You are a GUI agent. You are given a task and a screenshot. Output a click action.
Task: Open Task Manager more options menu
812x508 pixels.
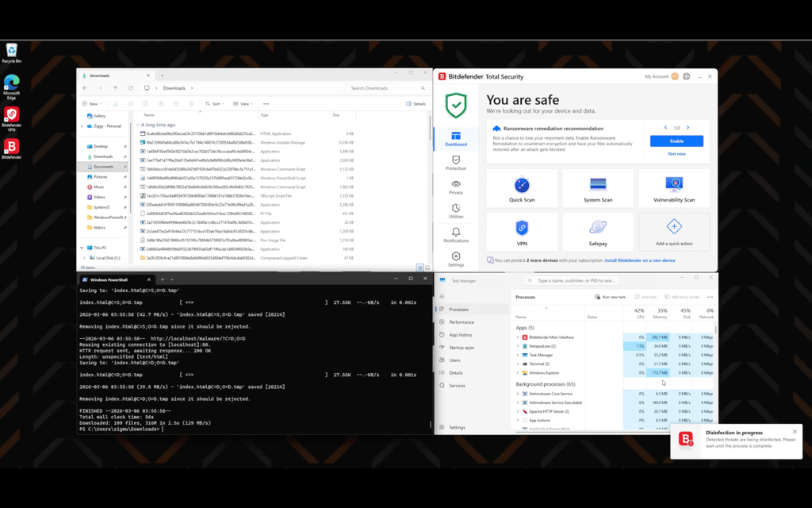click(x=710, y=297)
